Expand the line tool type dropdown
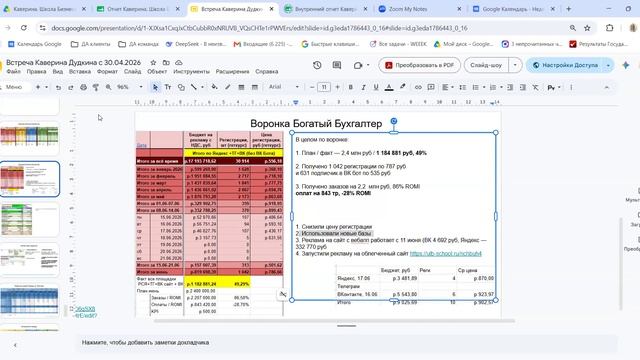 pos(202,87)
